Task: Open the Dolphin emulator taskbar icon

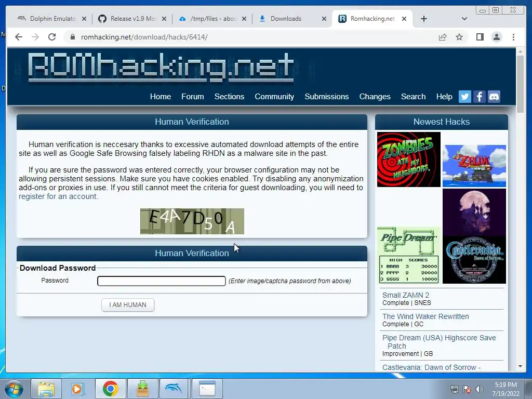Action: [174, 389]
